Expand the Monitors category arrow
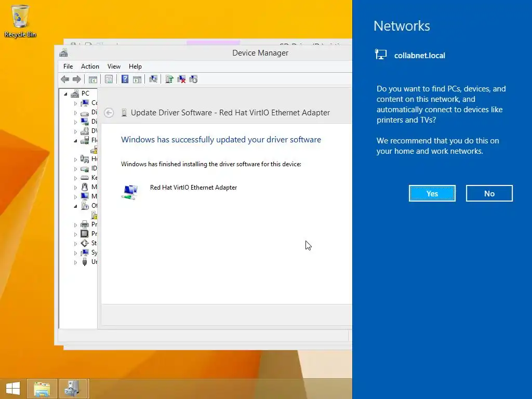This screenshot has height=399, width=532. coord(75,197)
